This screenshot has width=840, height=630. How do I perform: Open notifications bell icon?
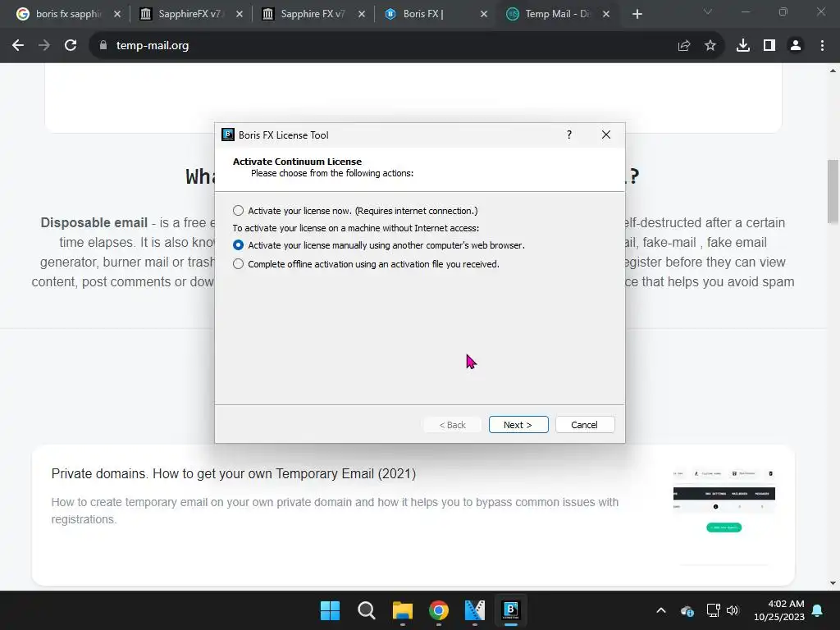tap(818, 610)
